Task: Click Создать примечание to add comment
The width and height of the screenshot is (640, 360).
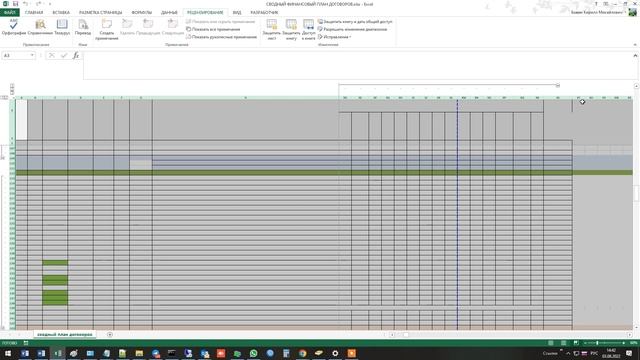Action: pyautogui.click(x=107, y=29)
